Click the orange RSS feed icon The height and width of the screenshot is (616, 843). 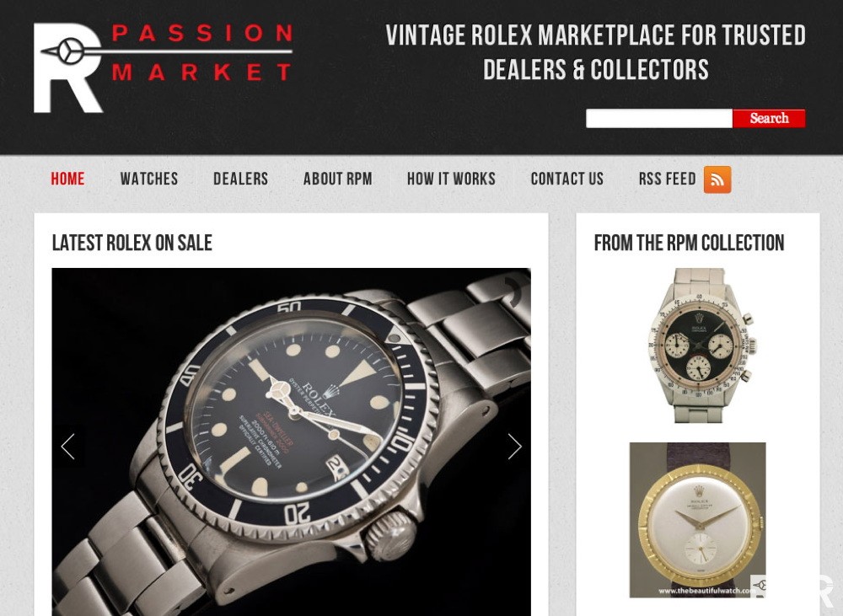click(x=717, y=179)
